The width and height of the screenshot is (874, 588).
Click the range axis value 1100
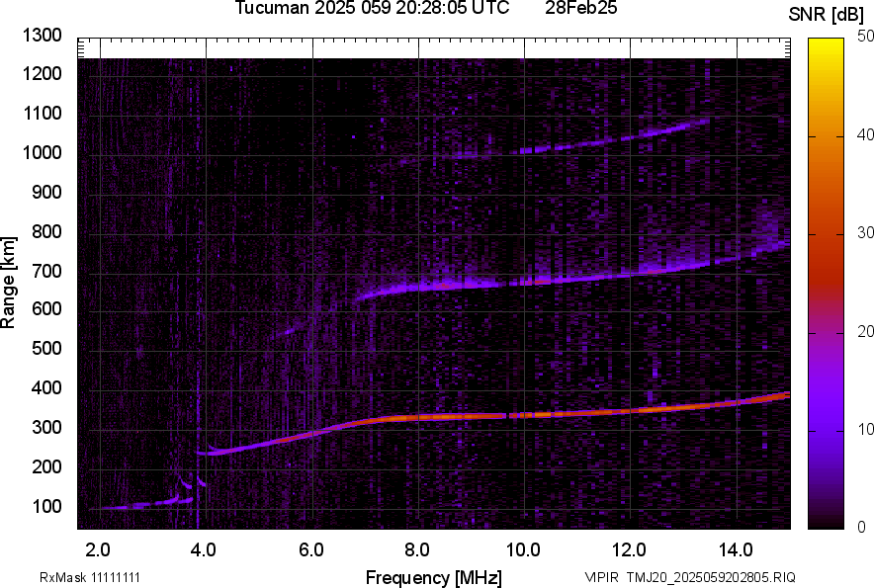42,114
